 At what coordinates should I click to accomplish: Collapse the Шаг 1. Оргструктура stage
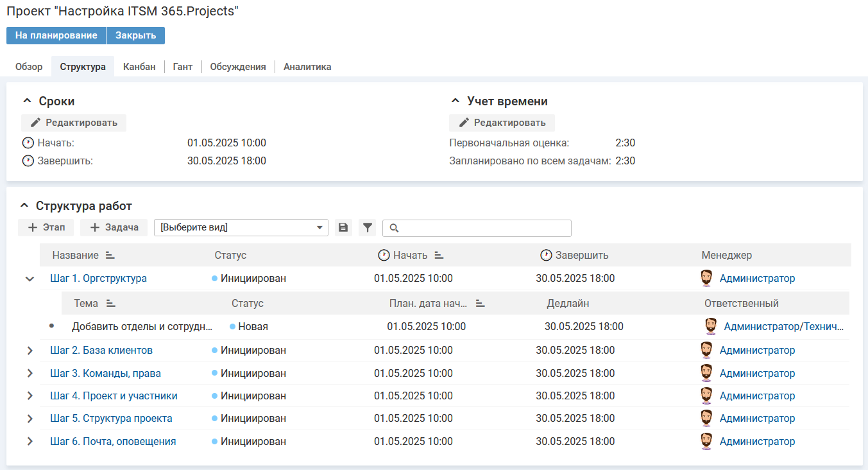coord(30,279)
